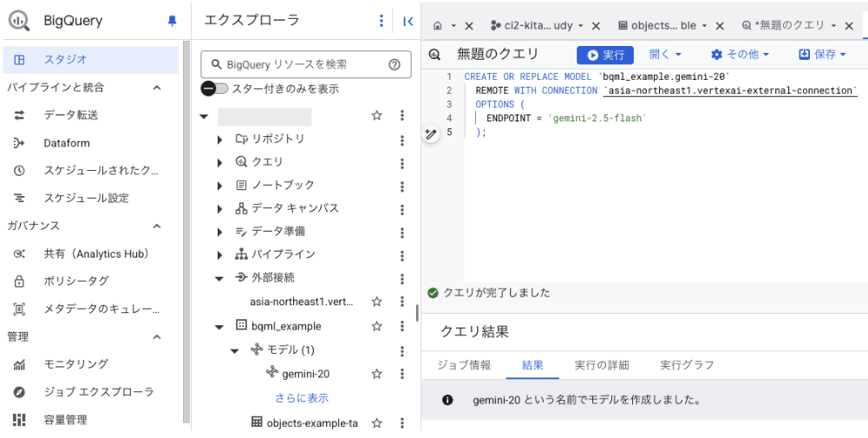Expand the クエリ node
The height and width of the screenshot is (438, 868).
coord(219,163)
